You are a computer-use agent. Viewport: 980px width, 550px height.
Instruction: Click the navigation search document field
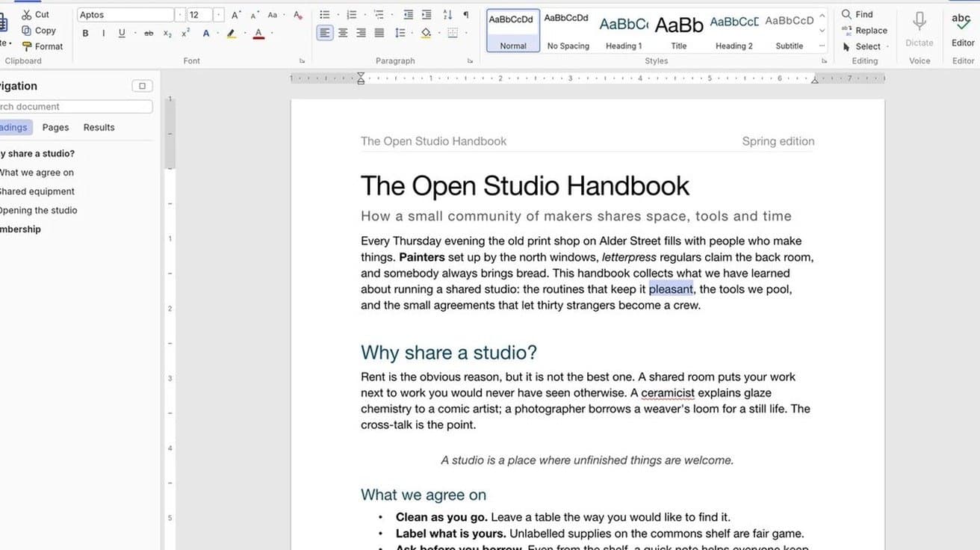[76, 107]
